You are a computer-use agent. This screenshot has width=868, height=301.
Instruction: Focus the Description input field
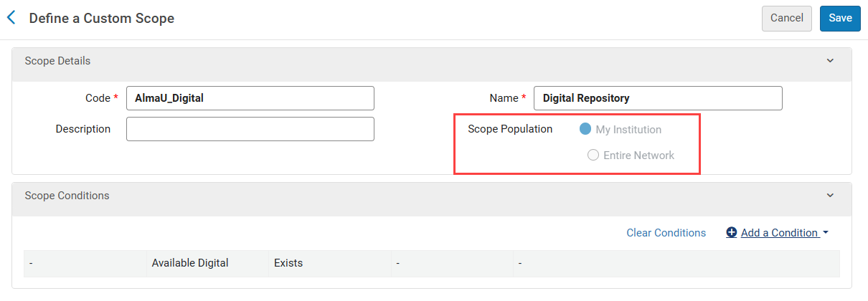pos(250,129)
